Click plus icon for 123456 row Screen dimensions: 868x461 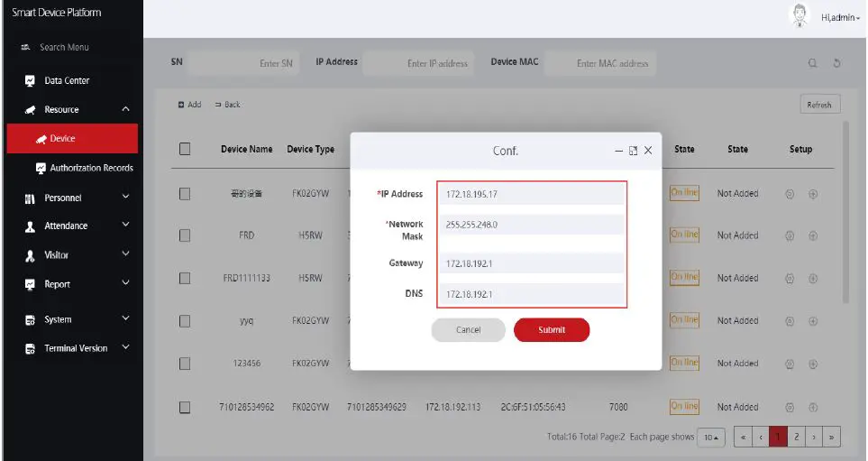(x=813, y=364)
